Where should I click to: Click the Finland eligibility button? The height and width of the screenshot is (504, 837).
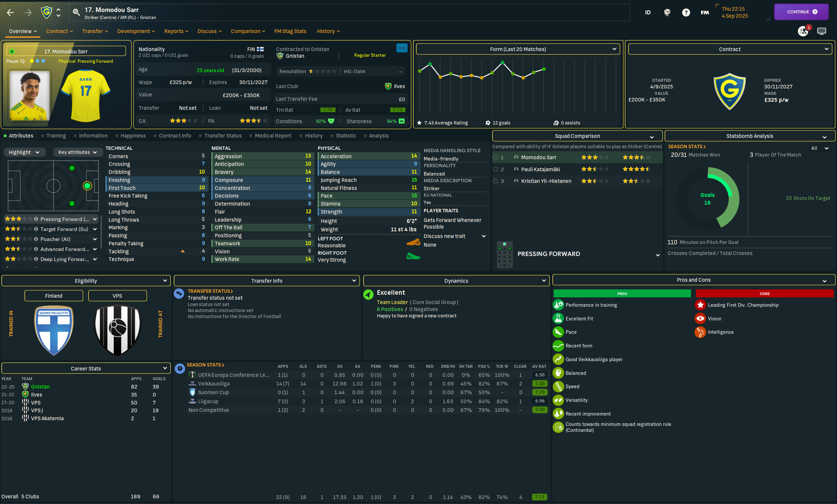(x=54, y=296)
